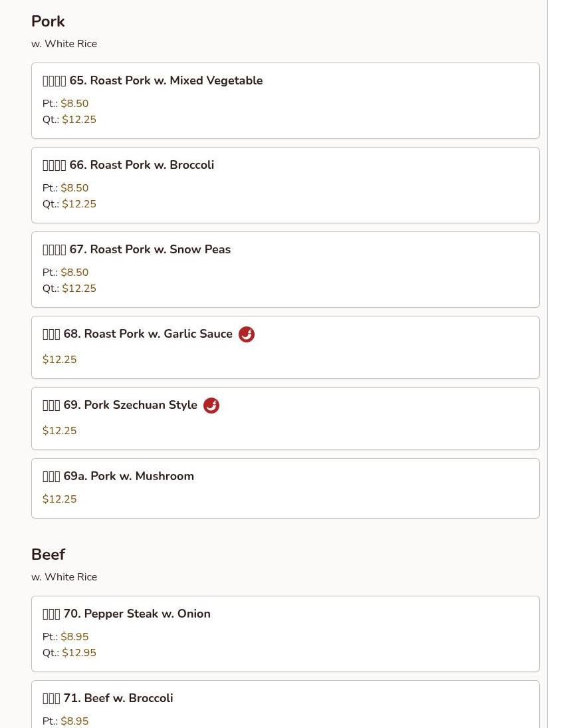Viewport: 561px width, 728px height.
Task: Click spicy pepper icon beside Pork Szechuan Style
Action: click(211, 406)
